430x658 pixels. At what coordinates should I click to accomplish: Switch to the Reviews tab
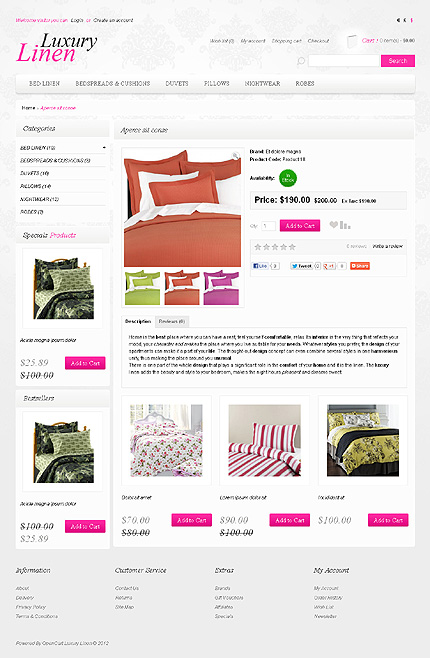[172, 321]
